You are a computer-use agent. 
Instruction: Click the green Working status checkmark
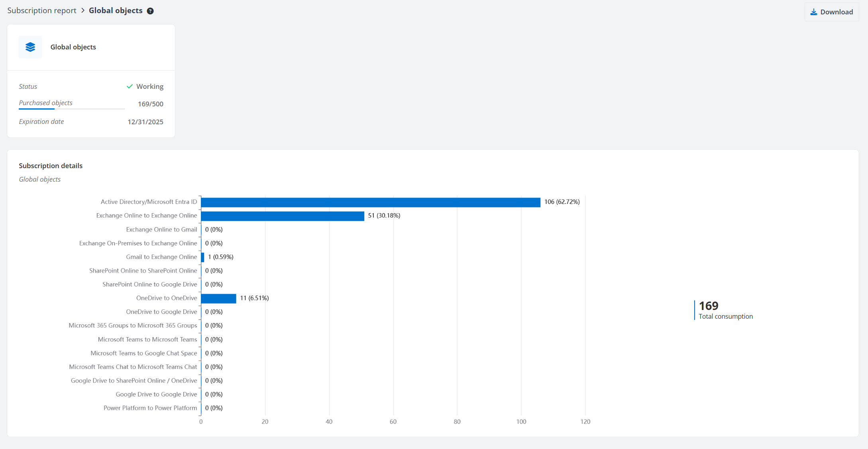coord(130,86)
